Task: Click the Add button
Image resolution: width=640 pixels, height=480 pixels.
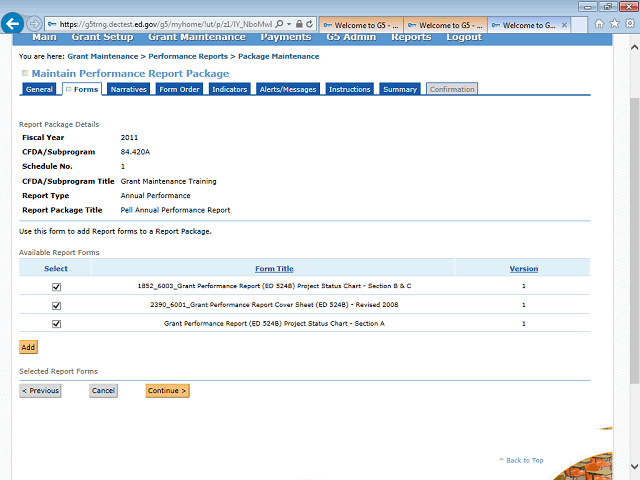Action: (x=28, y=347)
